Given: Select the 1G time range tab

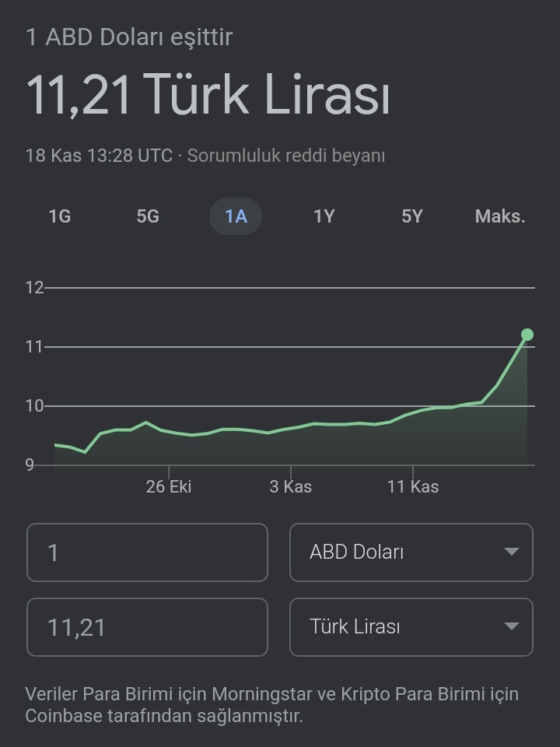Looking at the screenshot, I should coord(60,216).
